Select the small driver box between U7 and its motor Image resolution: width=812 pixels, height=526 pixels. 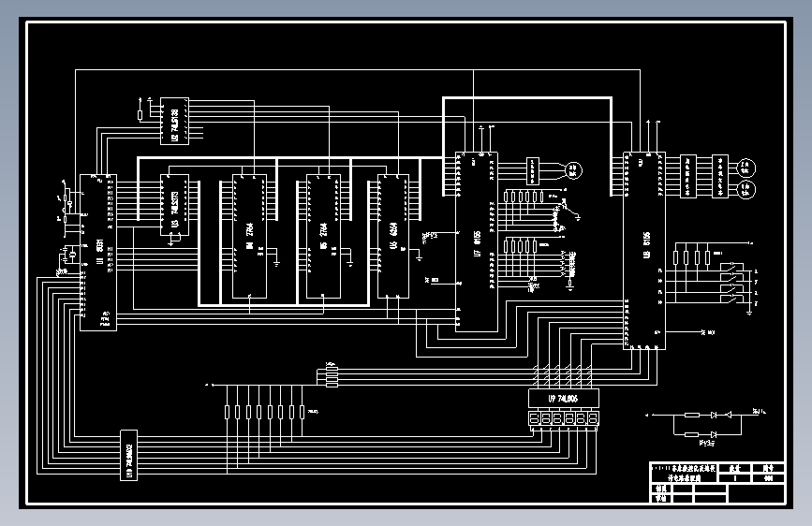click(533, 171)
